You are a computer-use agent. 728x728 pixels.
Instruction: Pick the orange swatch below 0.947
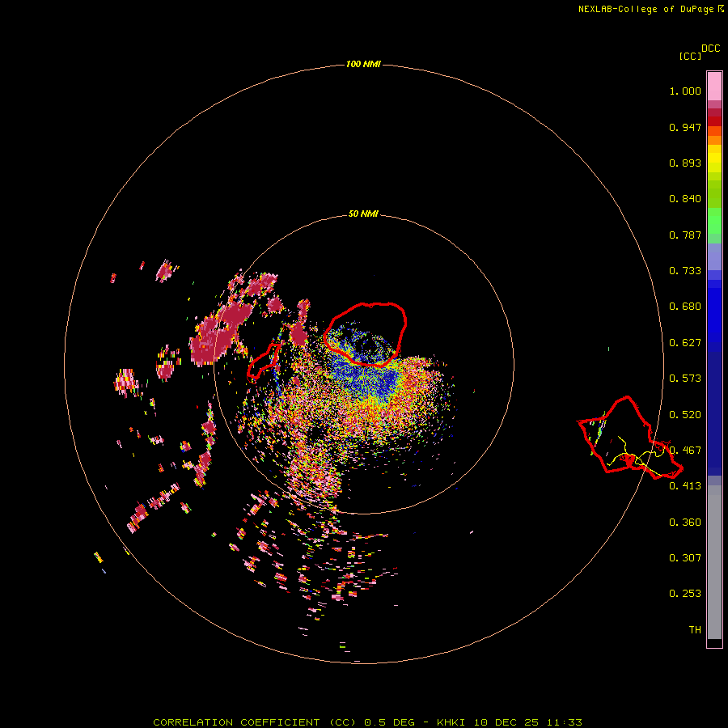click(714, 140)
